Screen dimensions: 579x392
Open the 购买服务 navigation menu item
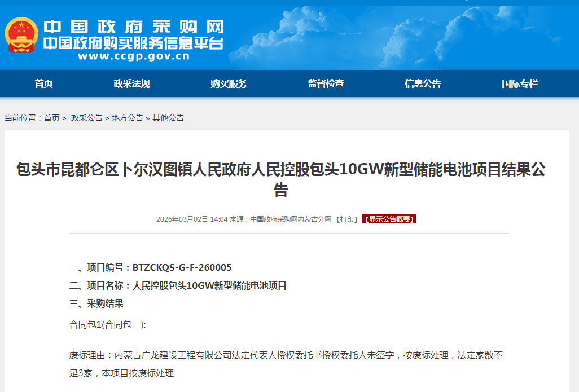[x=228, y=83]
